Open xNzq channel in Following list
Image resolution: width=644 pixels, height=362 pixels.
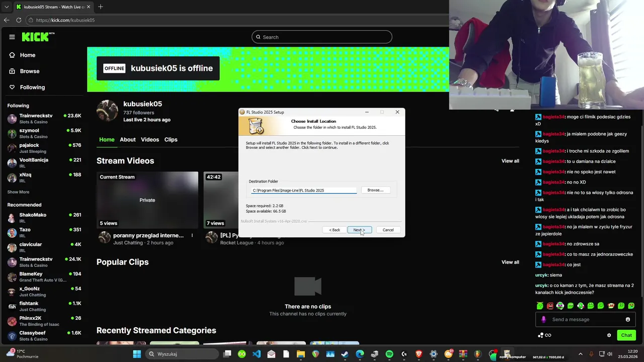pyautogui.click(x=44, y=177)
